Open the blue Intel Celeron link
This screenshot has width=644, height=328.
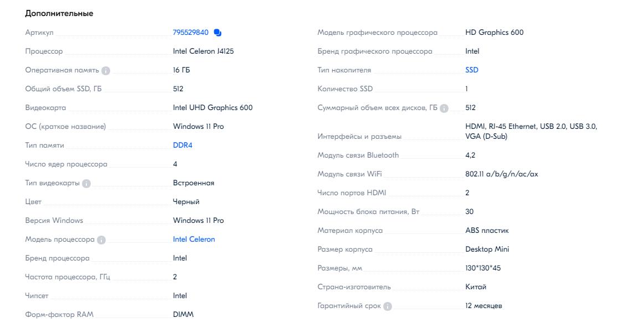point(194,240)
